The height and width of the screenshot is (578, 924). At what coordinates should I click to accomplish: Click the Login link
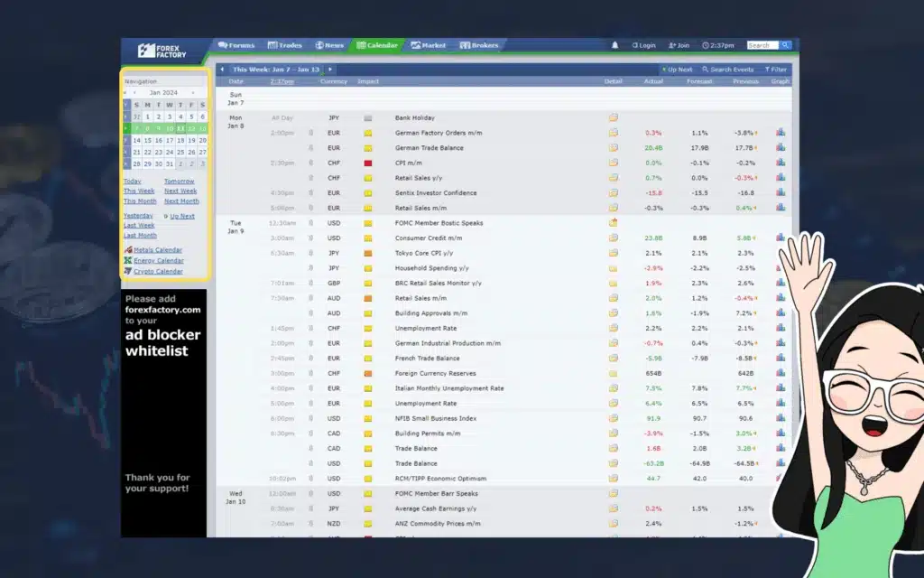pos(643,45)
